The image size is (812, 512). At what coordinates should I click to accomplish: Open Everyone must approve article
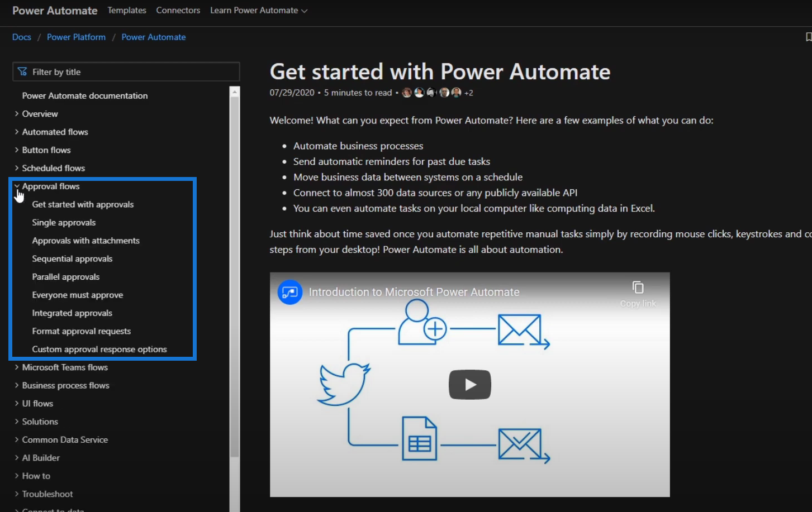(x=77, y=295)
